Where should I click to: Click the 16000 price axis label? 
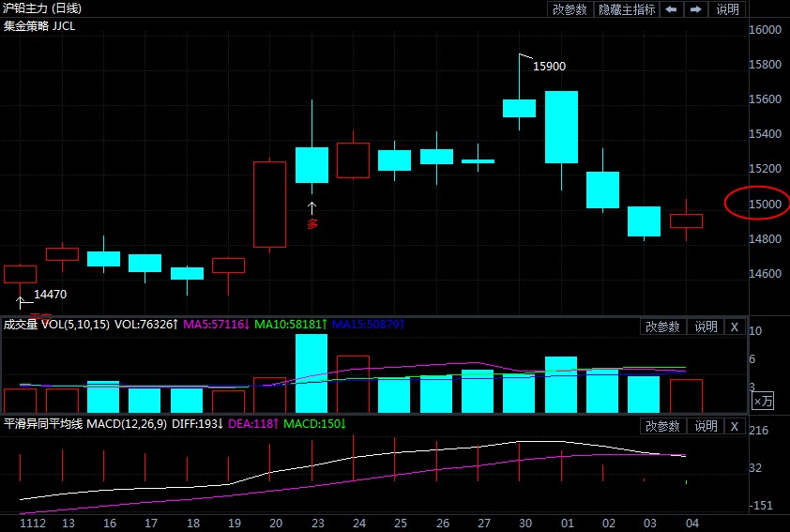(x=765, y=29)
